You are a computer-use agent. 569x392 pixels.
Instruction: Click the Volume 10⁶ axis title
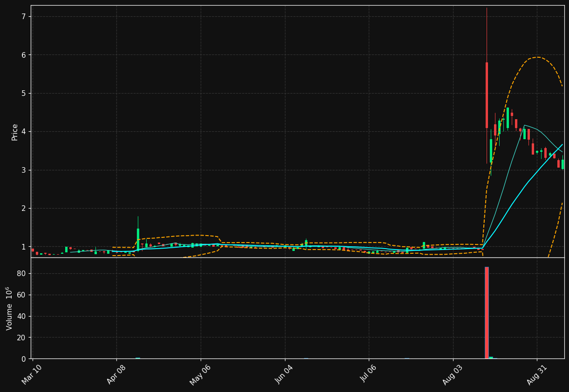pyautogui.click(x=9, y=308)
